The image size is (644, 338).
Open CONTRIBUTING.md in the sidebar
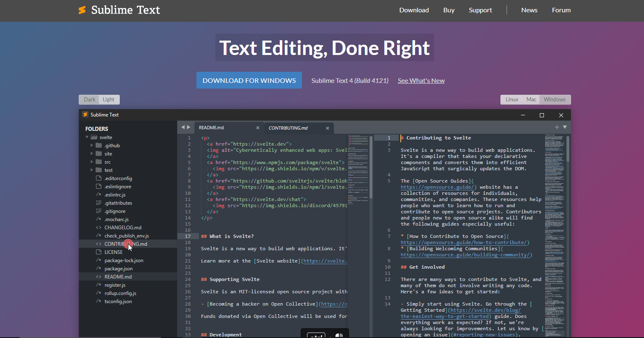pos(128,244)
